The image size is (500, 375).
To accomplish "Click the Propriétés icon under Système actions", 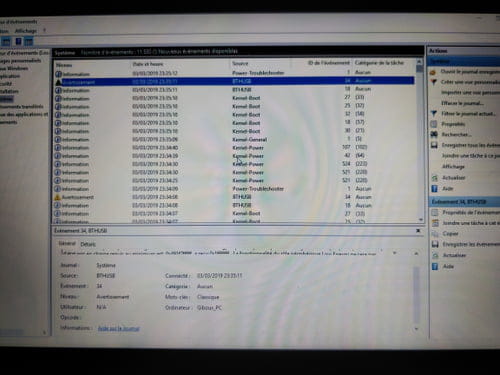I will click(x=434, y=124).
